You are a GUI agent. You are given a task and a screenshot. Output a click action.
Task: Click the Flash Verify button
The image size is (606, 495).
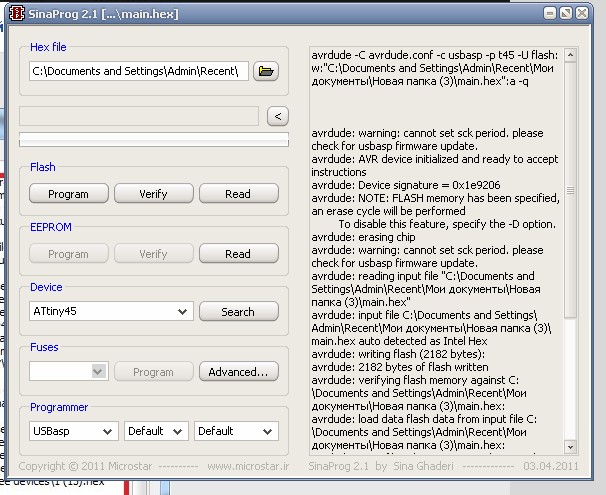[x=153, y=194]
